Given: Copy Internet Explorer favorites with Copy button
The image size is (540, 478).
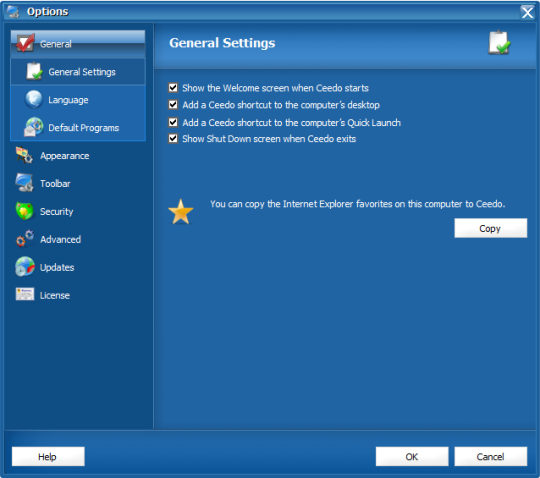Looking at the screenshot, I should (490, 228).
